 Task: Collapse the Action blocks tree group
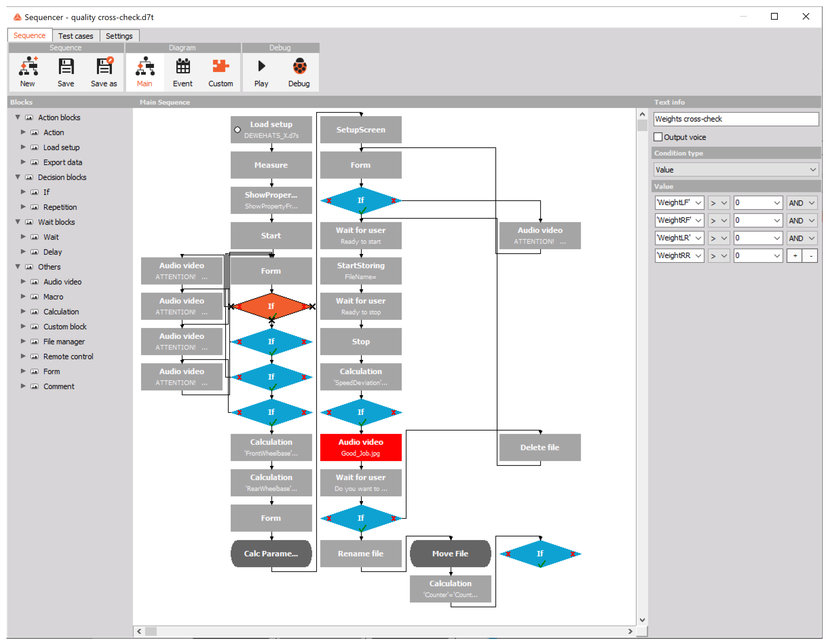tap(18, 117)
